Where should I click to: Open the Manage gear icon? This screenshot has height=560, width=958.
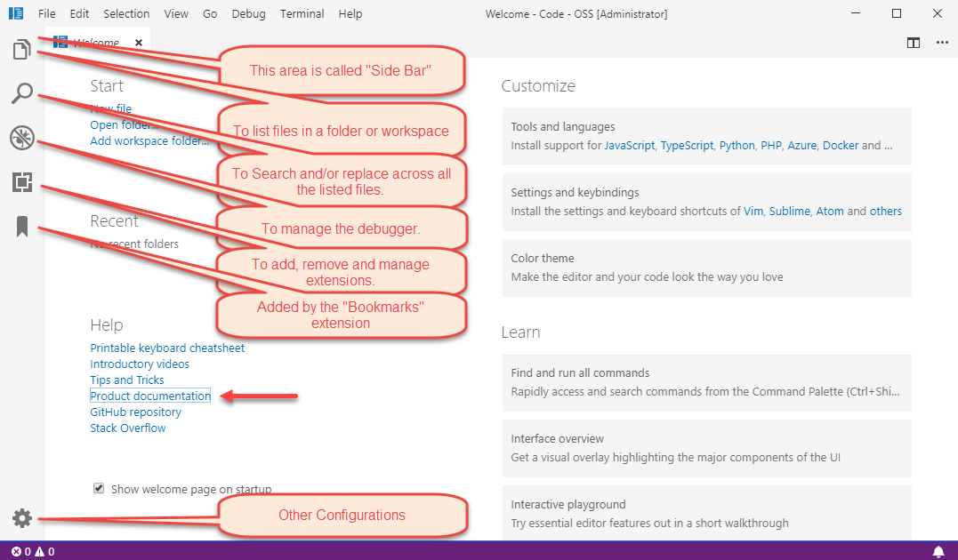coord(21,518)
